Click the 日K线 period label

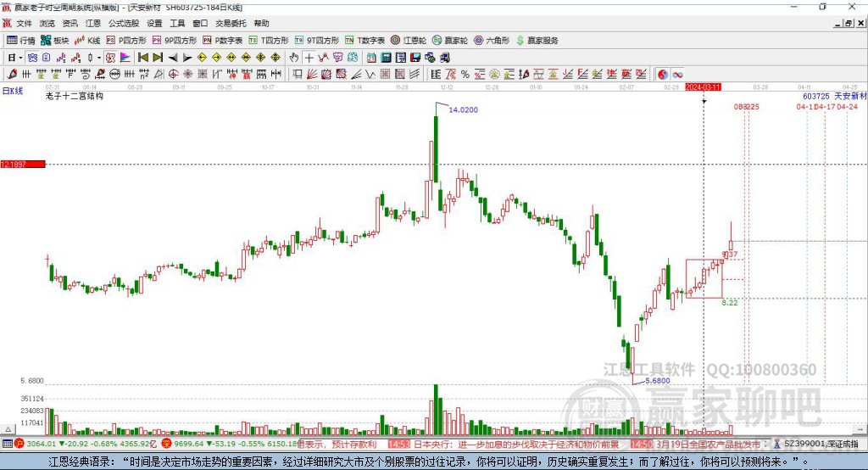pos(13,91)
